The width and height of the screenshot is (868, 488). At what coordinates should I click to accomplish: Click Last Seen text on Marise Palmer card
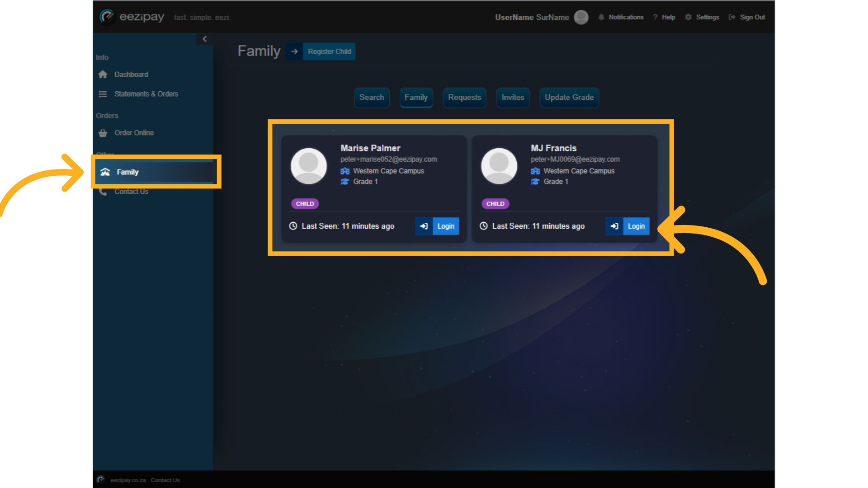point(348,226)
